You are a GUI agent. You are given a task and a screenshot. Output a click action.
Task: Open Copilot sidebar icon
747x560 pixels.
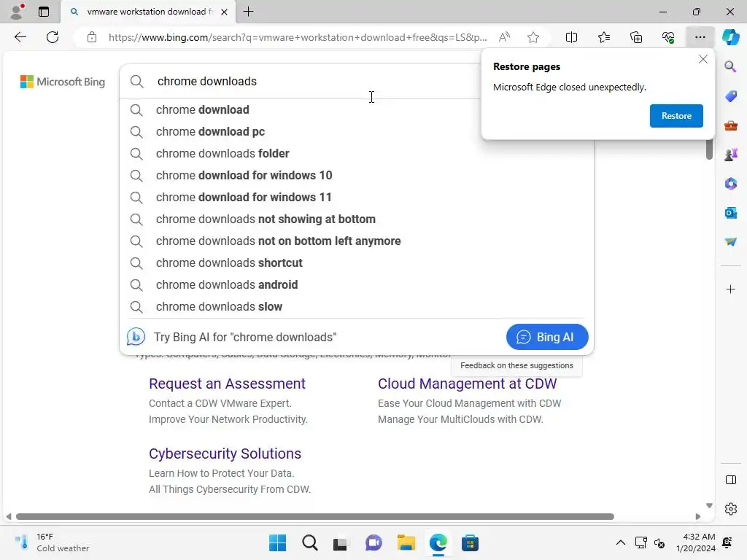pos(730,37)
